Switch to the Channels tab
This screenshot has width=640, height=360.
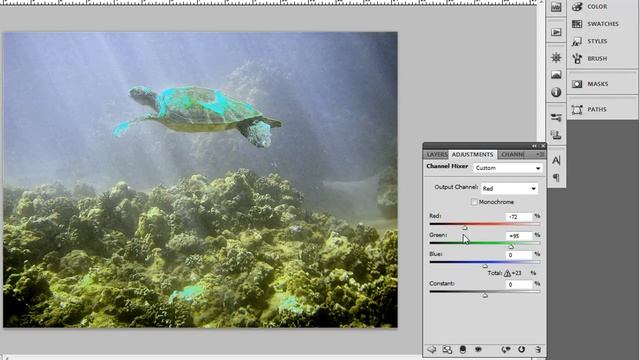click(513, 155)
